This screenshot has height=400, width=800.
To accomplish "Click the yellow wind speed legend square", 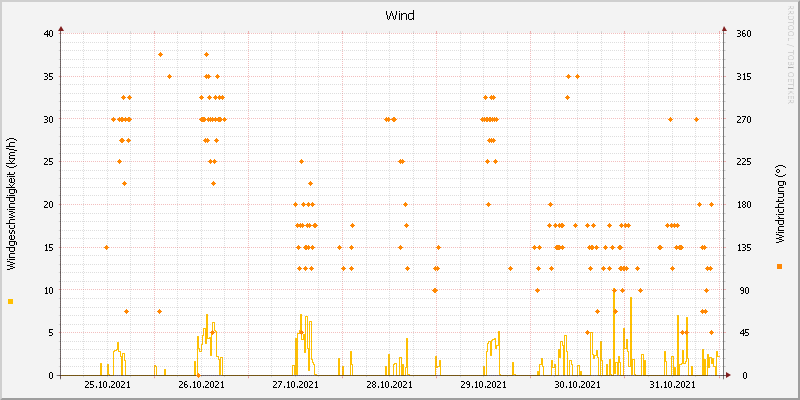I will click(x=11, y=302).
